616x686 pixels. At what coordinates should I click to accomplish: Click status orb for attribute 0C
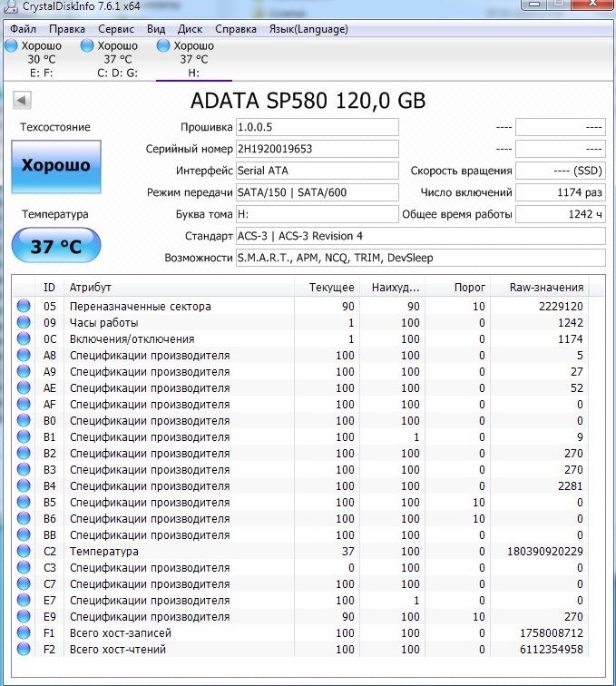[24, 338]
